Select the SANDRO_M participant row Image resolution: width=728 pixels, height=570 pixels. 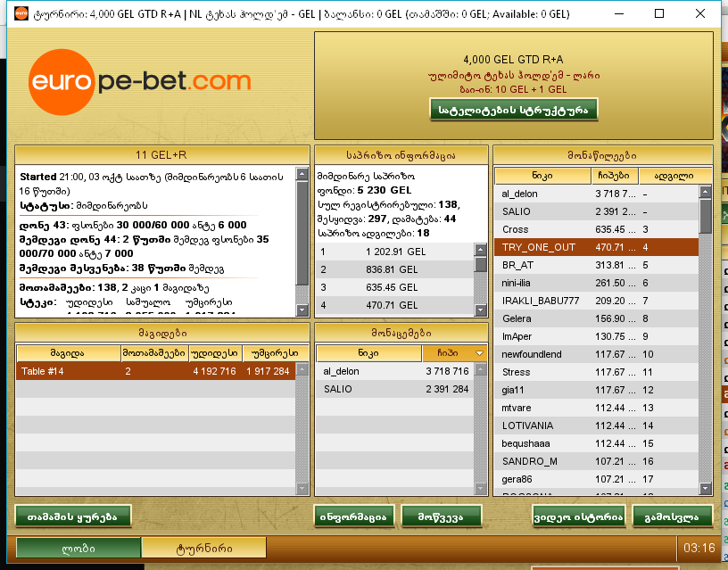click(x=597, y=461)
